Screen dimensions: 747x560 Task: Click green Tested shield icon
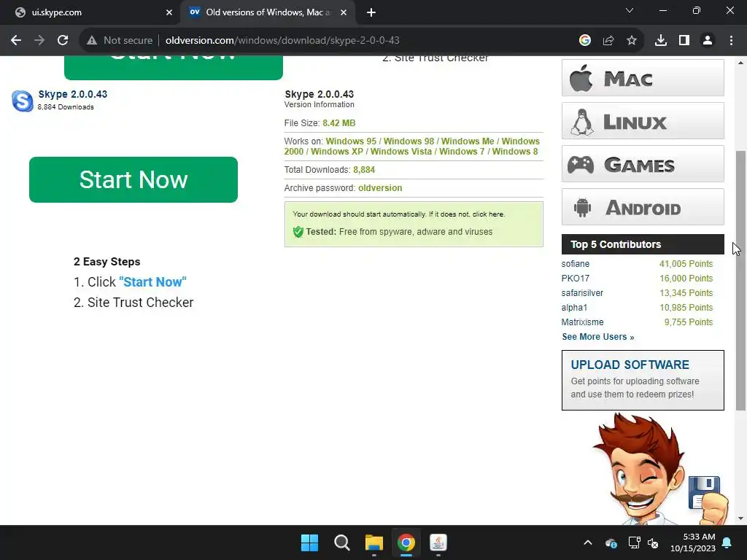click(x=298, y=232)
